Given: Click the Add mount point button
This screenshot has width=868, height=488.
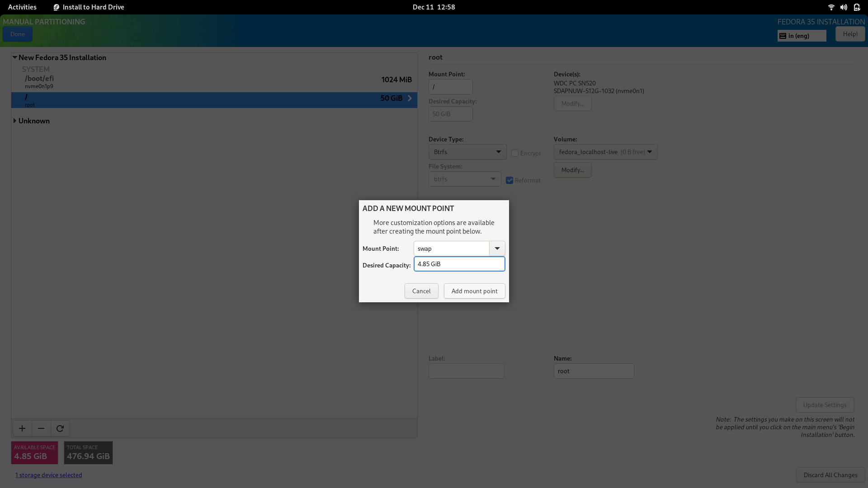Looking at the screenshot, I should (474, 291).
